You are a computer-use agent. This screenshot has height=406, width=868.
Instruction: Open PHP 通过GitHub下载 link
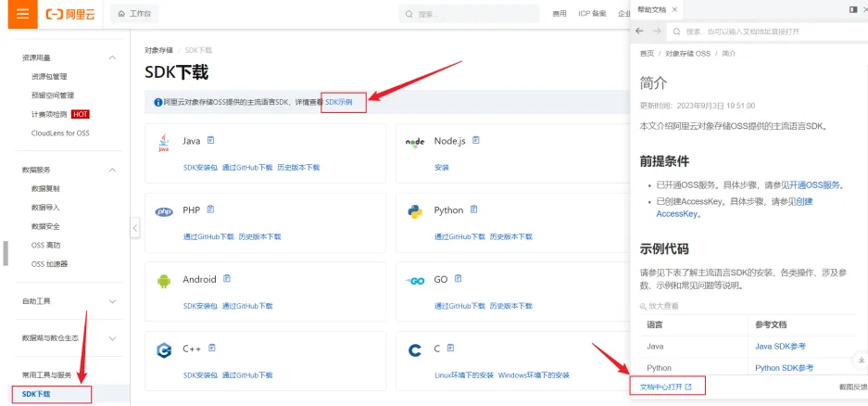pos(208,236)
